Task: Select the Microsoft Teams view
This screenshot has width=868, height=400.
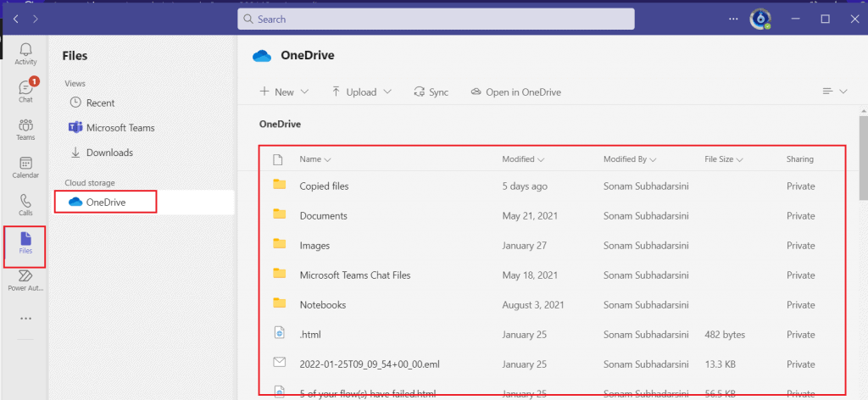Action: pyautogui.click(x=111, y=128)
